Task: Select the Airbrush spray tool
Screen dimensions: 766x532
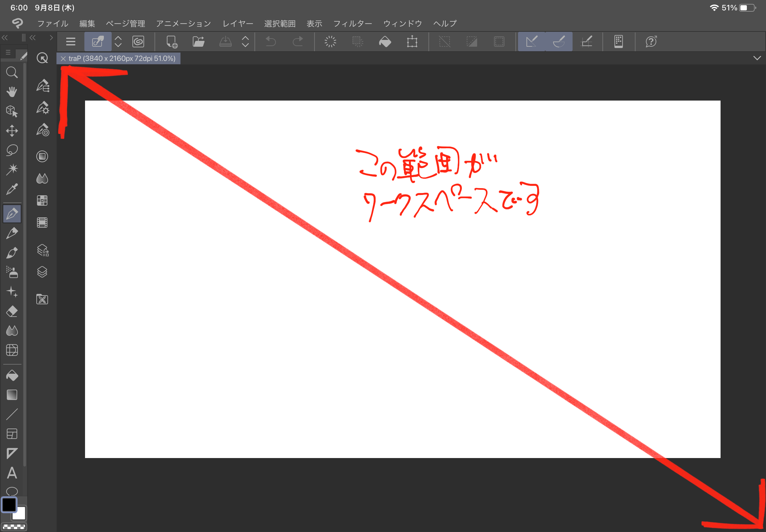Action: [12, 272]
